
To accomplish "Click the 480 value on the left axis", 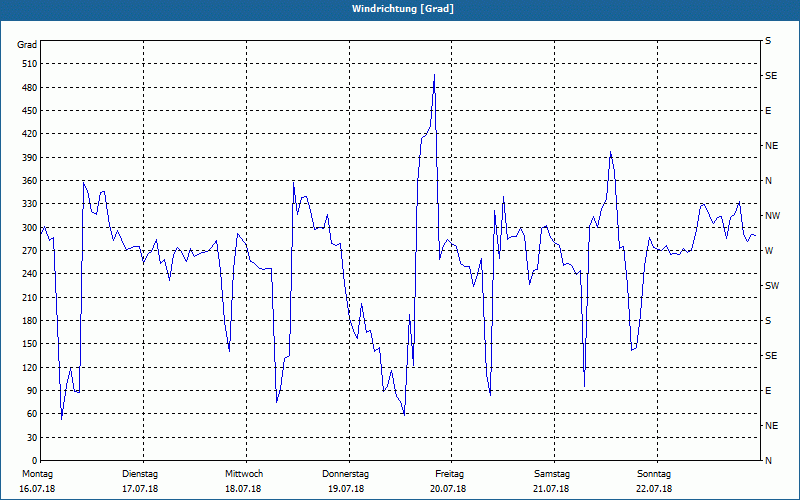I will pyautogui.click(x=29, y=88).
